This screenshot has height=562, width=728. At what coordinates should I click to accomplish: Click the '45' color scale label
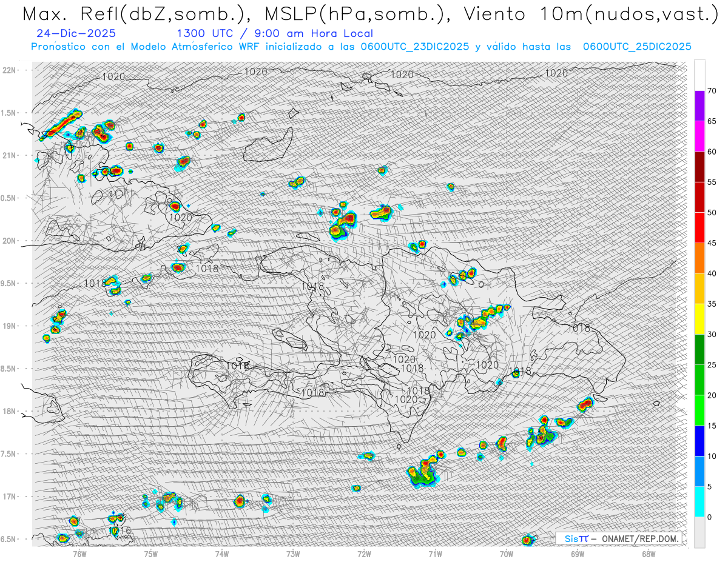712,243
